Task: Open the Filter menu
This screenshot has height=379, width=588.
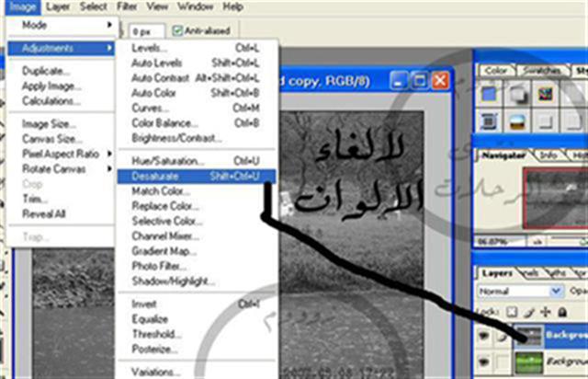Action: (127, 6)
